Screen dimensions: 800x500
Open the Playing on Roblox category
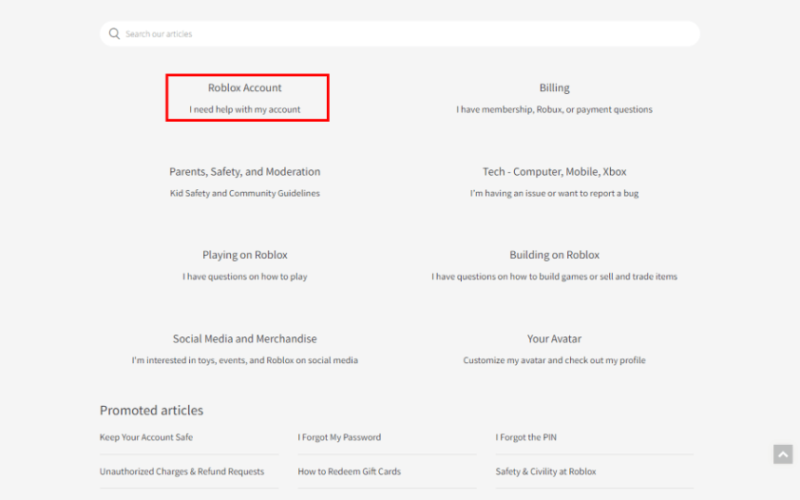[x=245, y=255]
